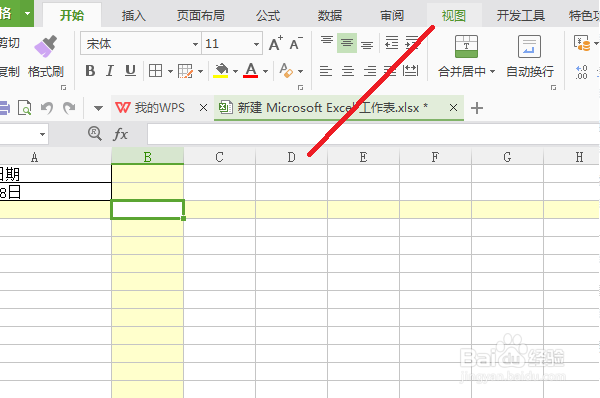
Task: Select column B header
Action: (x=148, y=157)
